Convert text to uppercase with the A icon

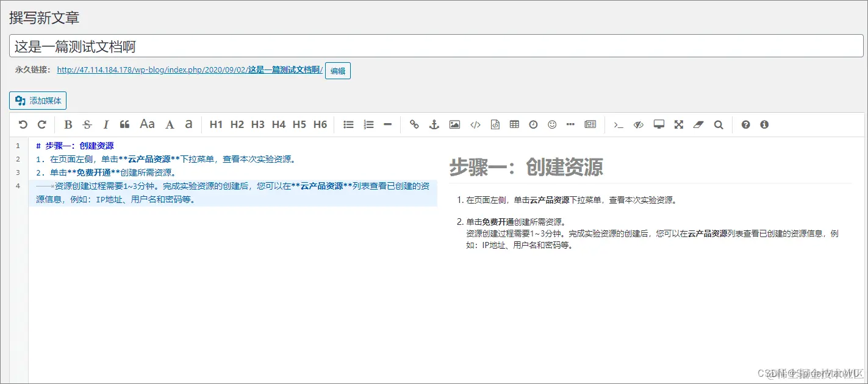[x=170, y=124]
